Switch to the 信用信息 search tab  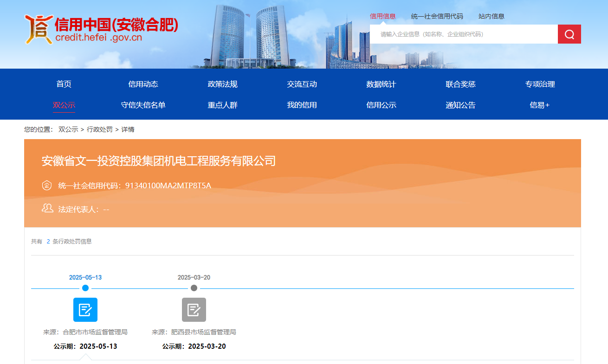383,16
